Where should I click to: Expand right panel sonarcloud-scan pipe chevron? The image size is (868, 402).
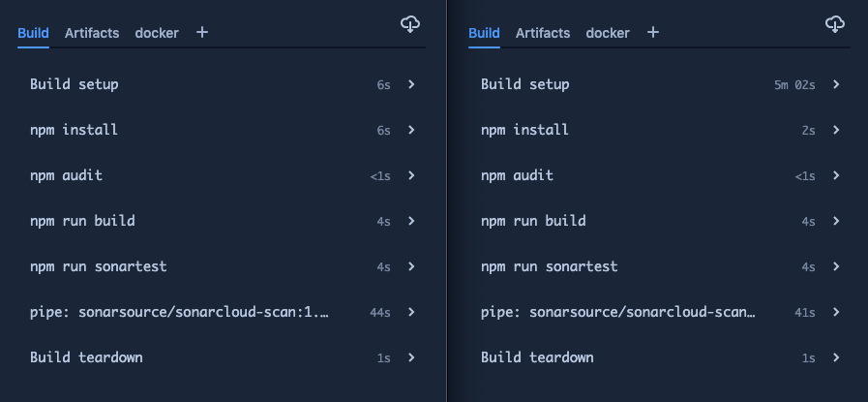836,312
